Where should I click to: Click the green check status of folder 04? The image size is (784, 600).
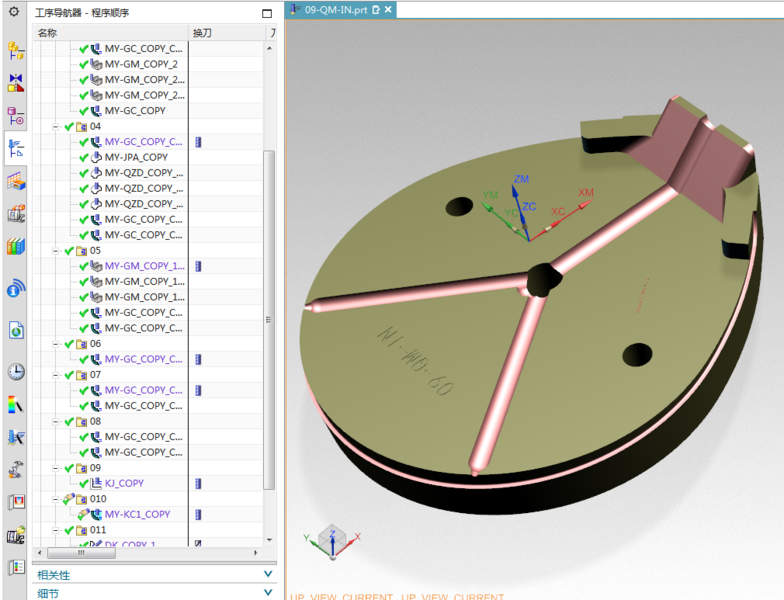coord(70,127)
